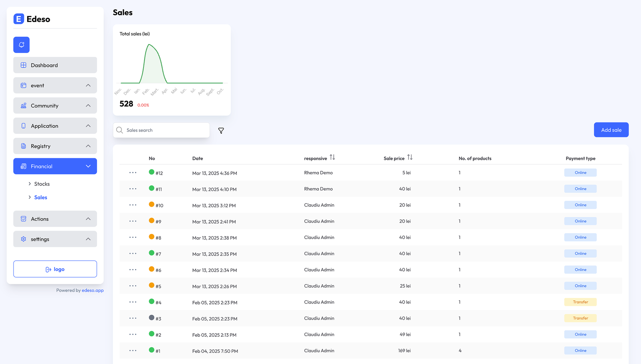Click the Add sale button
Image resolution: width=641 pixels, height=364 pixels.
[x=611, y=130]
